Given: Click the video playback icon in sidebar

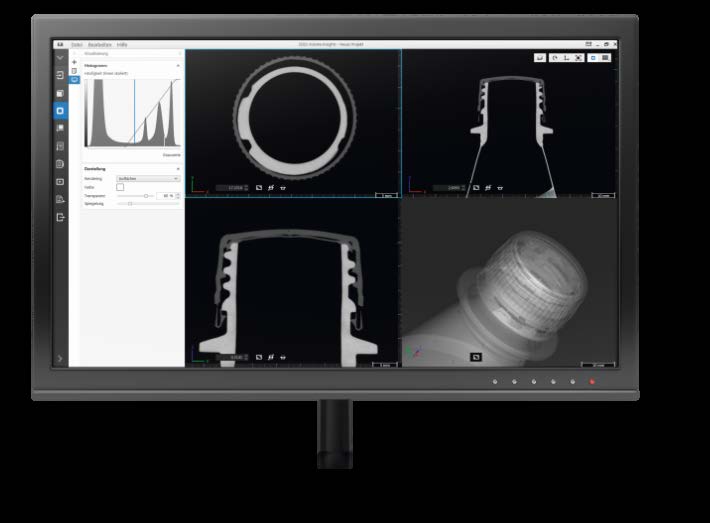Looking at the screenshot, I should tap(60, 181).
